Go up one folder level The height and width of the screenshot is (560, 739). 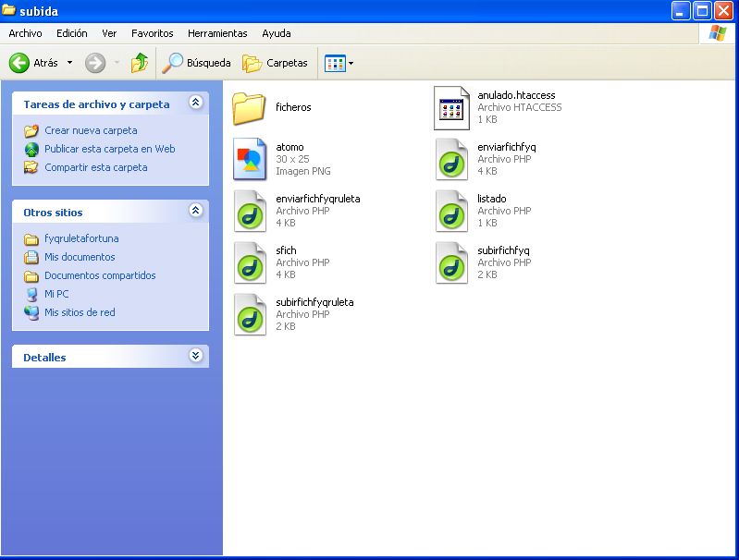(140, 63)
